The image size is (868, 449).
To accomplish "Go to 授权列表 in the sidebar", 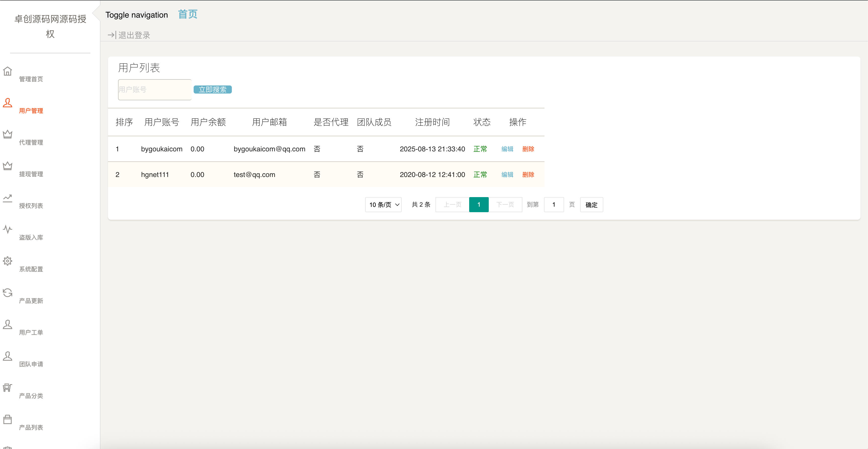I will coord(31,206).
